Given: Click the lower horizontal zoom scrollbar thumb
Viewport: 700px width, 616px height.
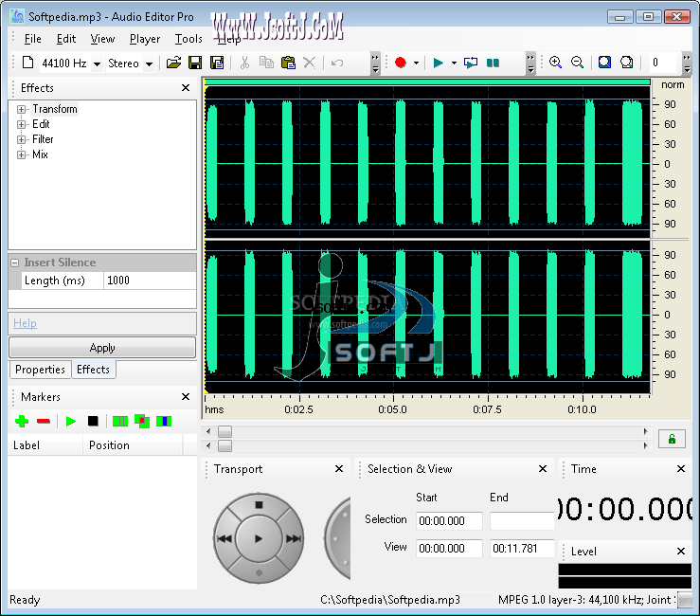Looking at the screenshot, I should point(225,445).
